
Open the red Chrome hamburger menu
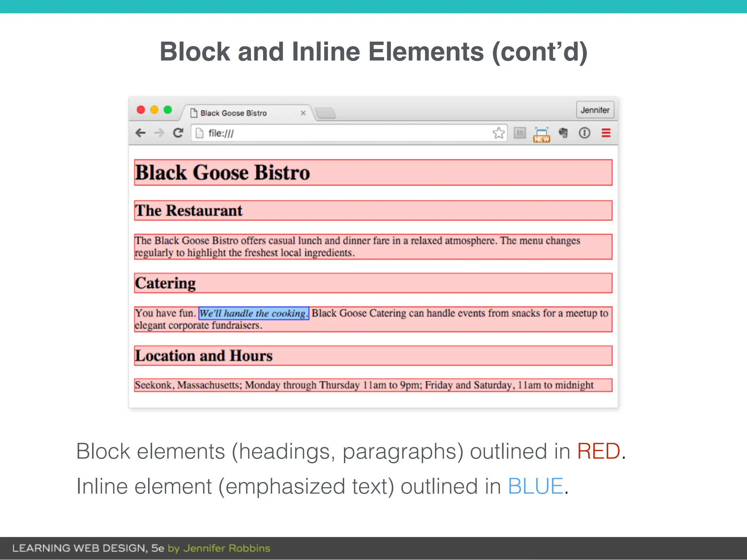(606, 133)
